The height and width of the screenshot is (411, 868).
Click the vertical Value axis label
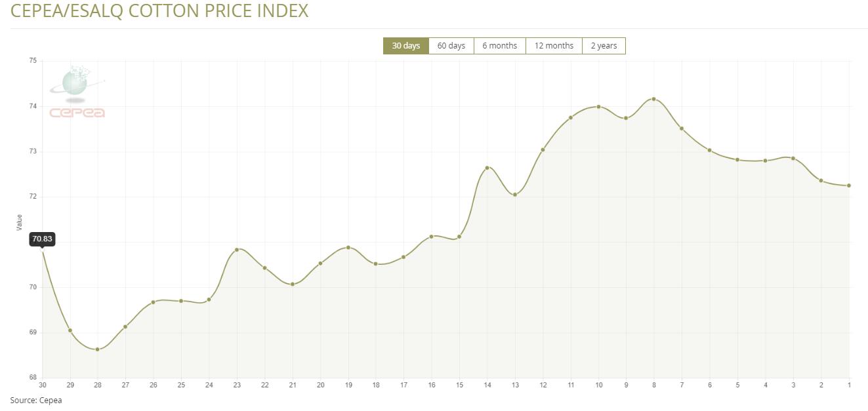tap(19, 222)
